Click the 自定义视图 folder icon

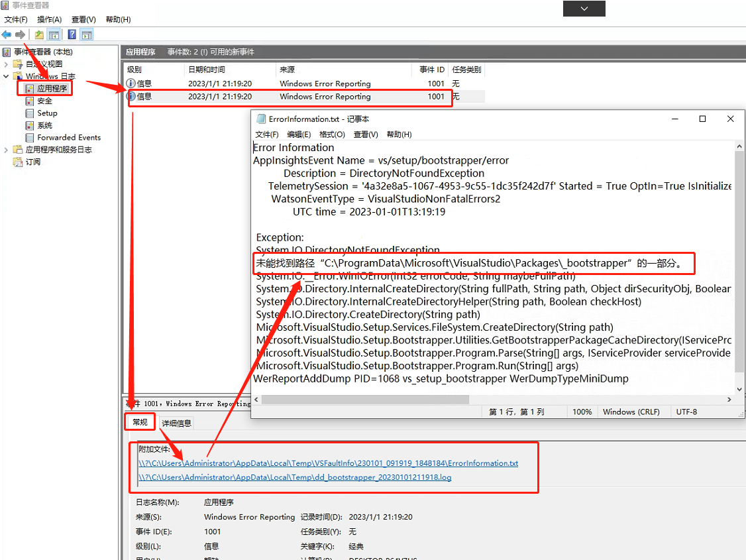[18, 64]
